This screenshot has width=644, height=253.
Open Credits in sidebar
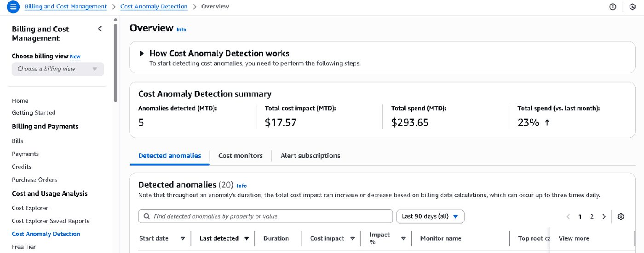[x=22, y=167]
